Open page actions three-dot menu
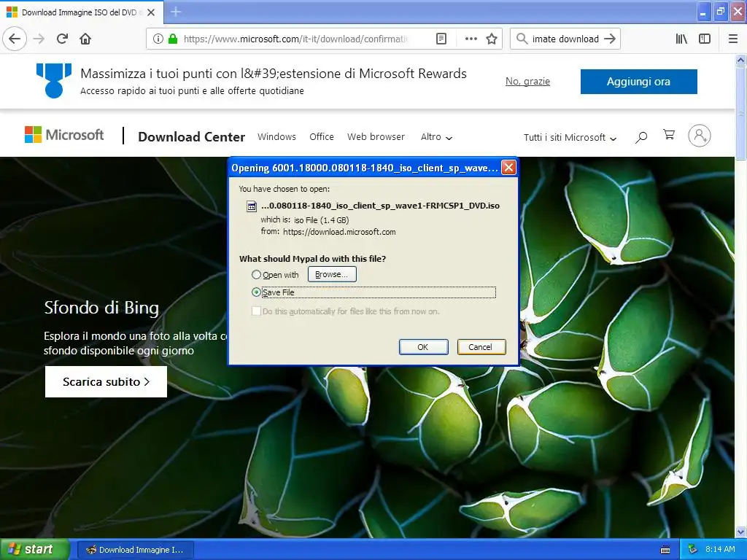This screenshot has height=560, width=747. (x=471, y=39)
